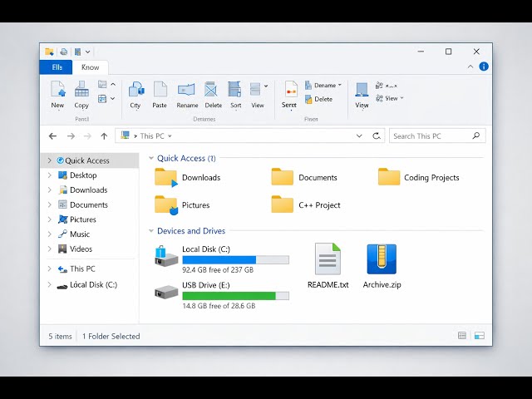The image size is (532, 399).
Task: Collapse the Quick Access group header
Action: click(151, 158)
